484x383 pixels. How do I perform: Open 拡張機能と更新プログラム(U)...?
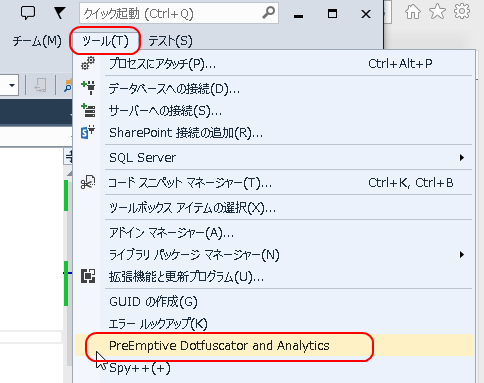pos(274,277)
